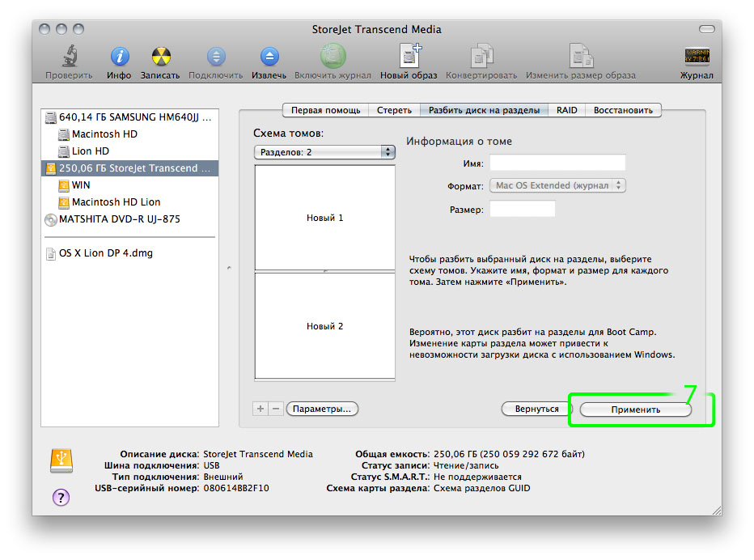Viewport: 754px width, 560px height.
Task: Click the Options (Параметры...) button
Action: coord(322,409)
